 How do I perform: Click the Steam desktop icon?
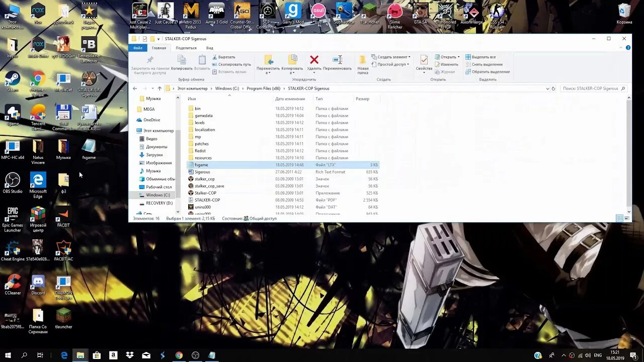click(x=13, y=82)
